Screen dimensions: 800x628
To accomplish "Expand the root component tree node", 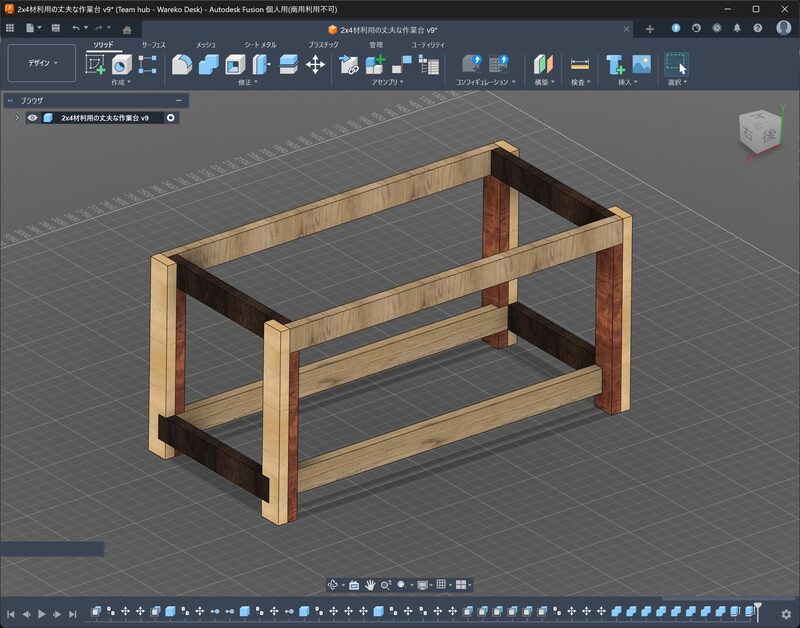I will point(17,118).
